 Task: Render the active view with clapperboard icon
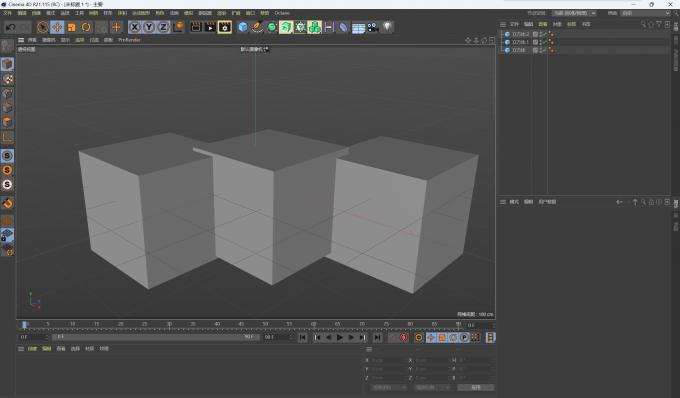196,27
